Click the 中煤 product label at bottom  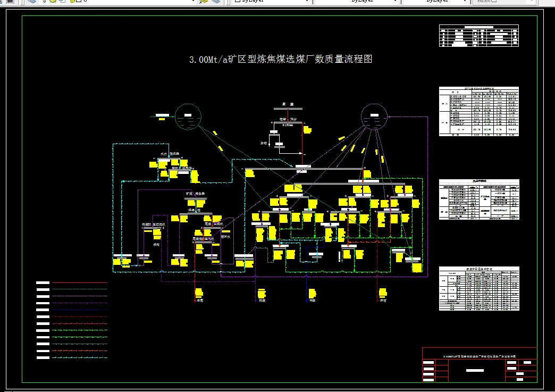point(312,301)
